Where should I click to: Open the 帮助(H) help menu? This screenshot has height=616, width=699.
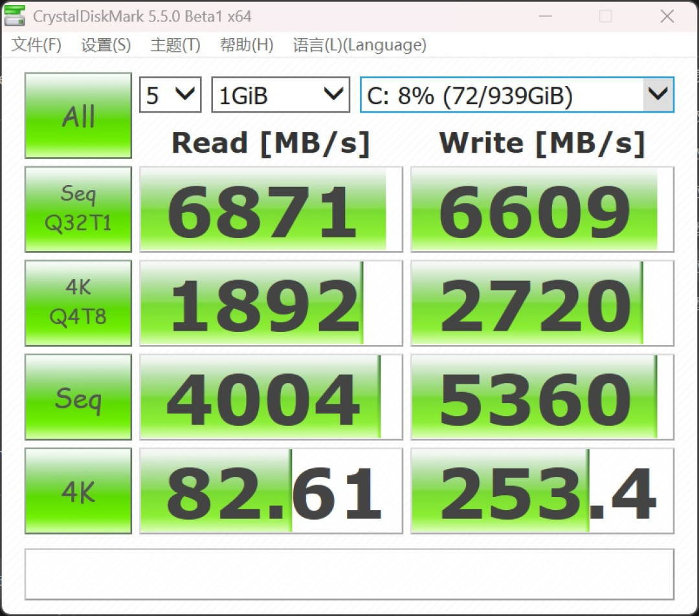247,45
